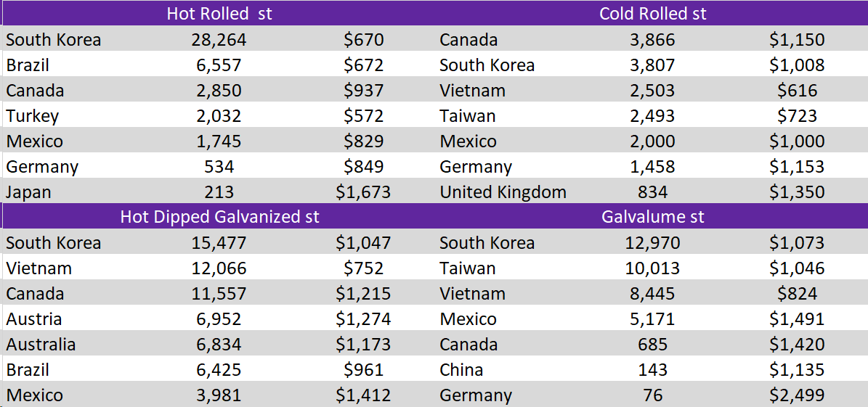Click the $2,499 price cell

point(797,395)
